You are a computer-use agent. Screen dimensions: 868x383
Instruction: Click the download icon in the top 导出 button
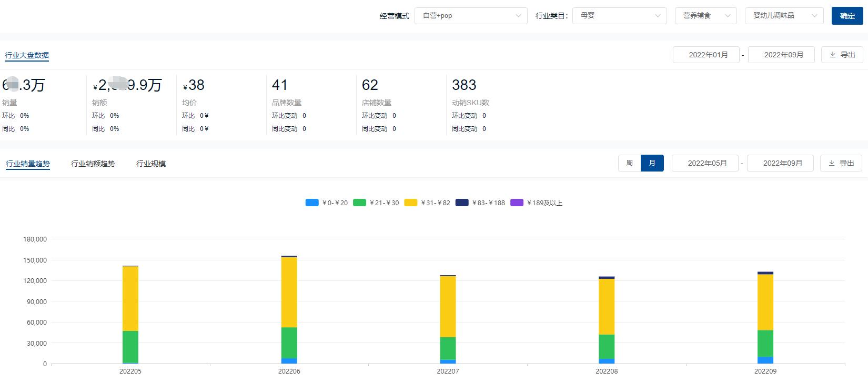832,55
